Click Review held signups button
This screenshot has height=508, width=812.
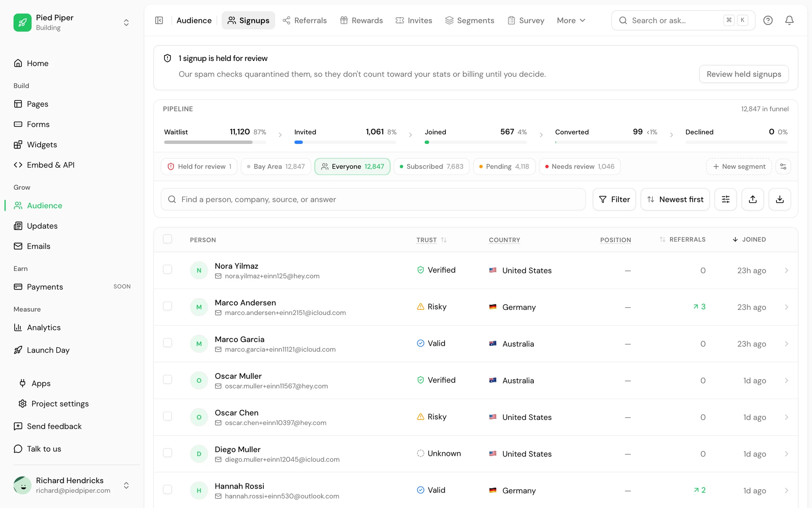(x=743, y=74)
